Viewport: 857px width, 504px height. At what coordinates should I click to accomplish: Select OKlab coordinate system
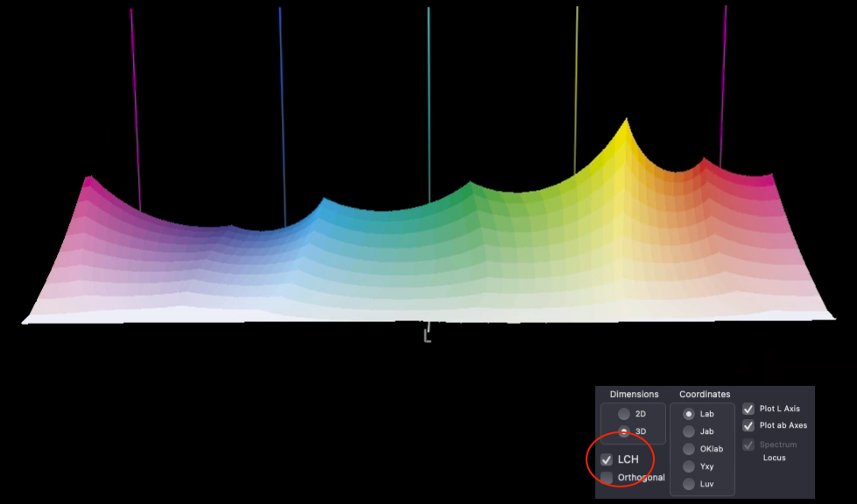coord(689,449)
